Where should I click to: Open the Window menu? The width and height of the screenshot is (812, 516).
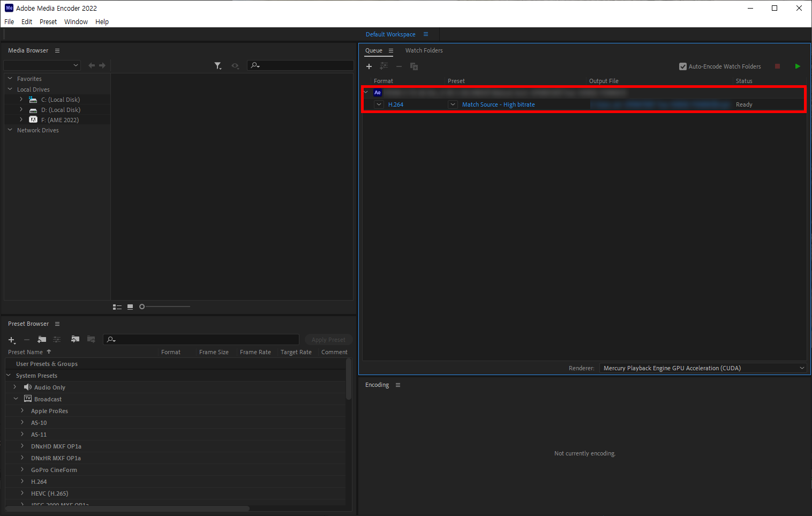click(x=76, y=22)
